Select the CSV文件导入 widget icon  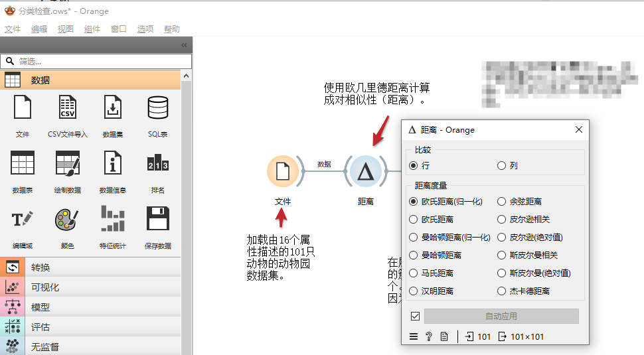point(67,107)
